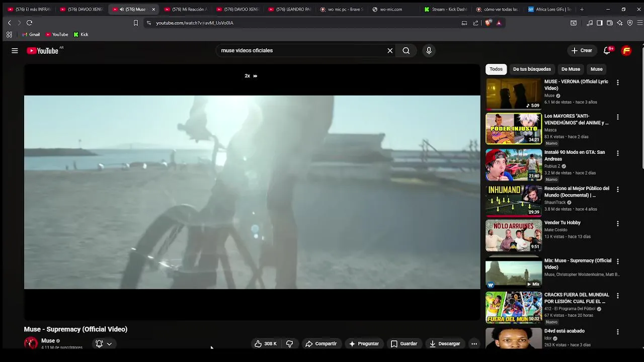Open Muse channel avatar
The width and height of the screenshot is (644, 362).
(x=31, y=343)
